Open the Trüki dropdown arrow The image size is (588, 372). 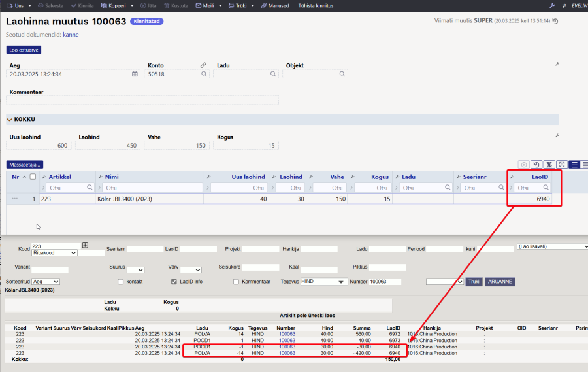pyautogui.click(x=252, y=6)
